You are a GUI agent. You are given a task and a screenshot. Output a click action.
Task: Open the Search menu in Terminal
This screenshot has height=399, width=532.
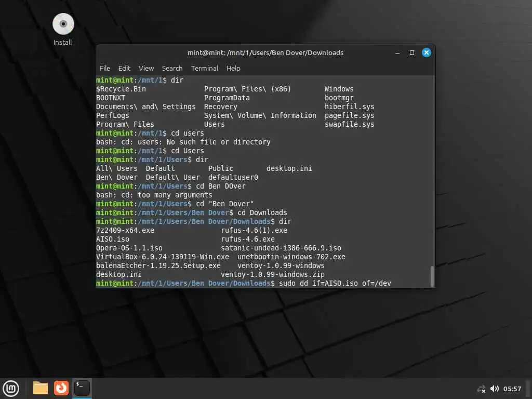[x=172, y=68]
